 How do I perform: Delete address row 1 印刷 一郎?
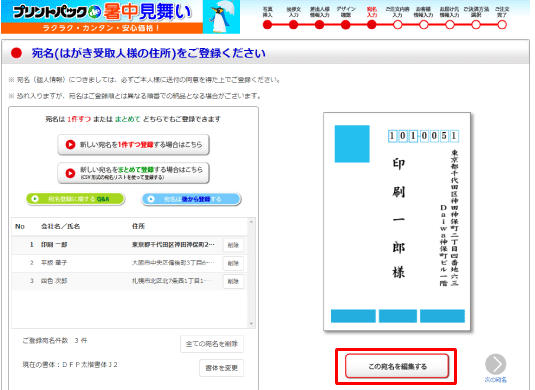[x=233, y=245]
